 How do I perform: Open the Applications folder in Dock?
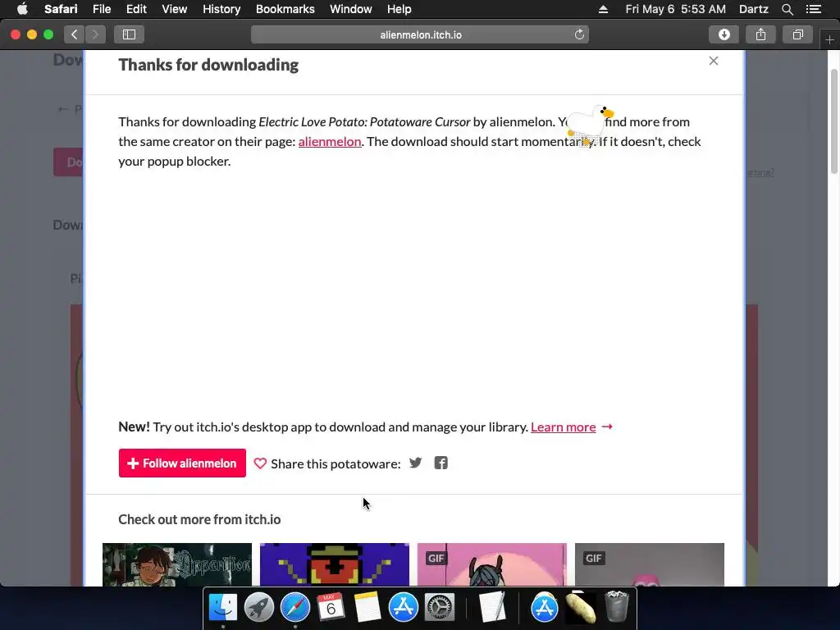[545, 607]
